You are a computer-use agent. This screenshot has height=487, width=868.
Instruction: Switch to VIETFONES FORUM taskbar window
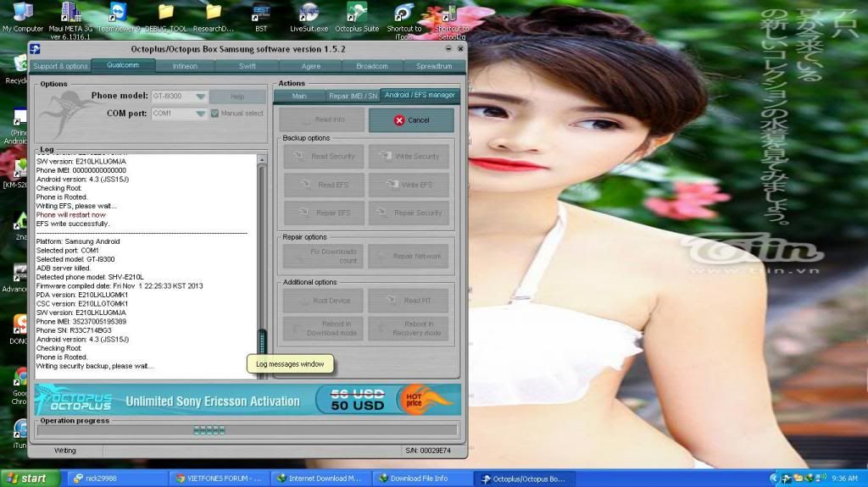tap(219, 479)
